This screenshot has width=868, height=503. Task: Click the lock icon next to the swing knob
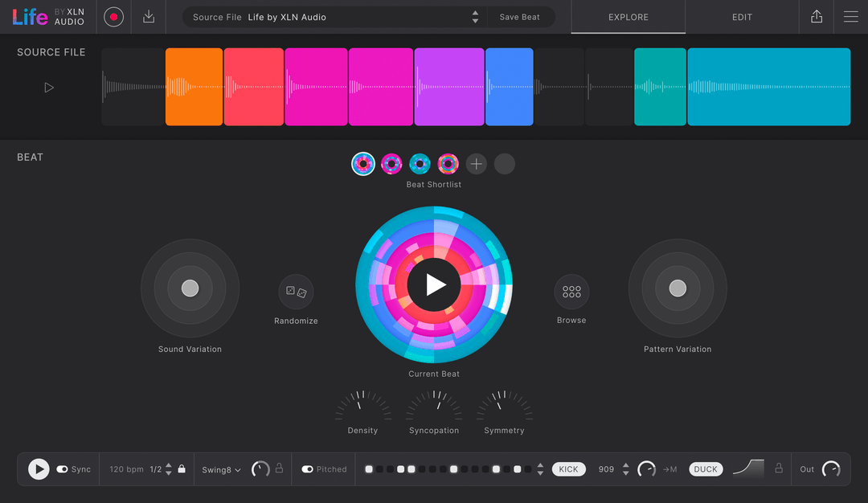[280, 469]
